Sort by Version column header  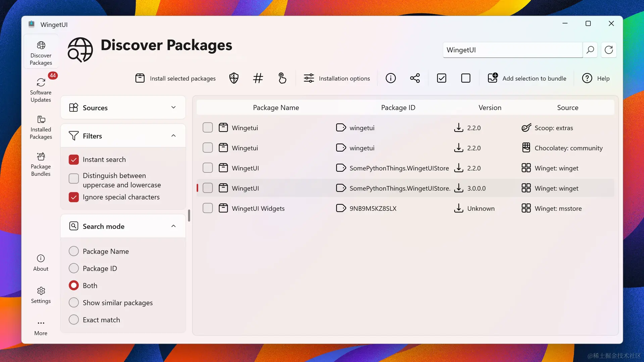490,107
